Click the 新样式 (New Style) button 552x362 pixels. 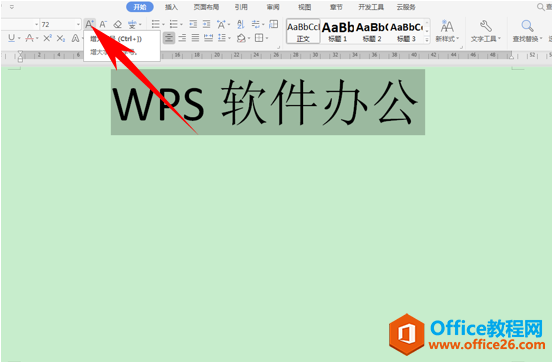447,31
